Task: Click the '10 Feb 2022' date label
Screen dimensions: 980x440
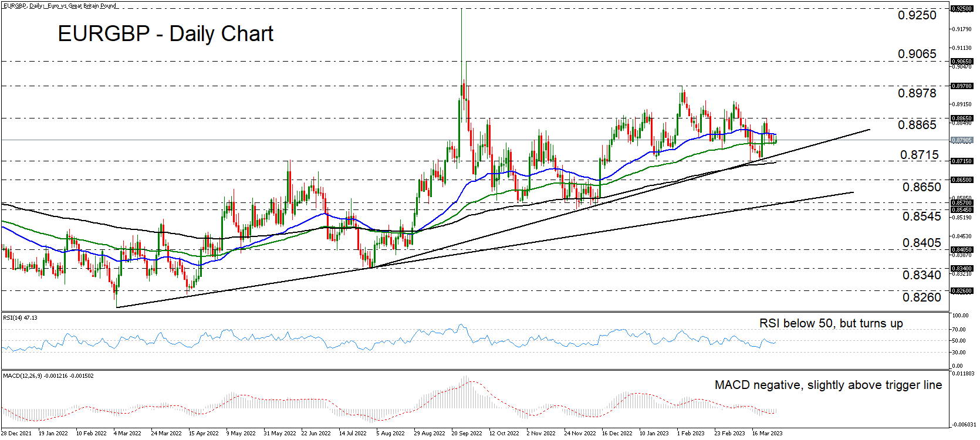Action: tap(91, 434)
